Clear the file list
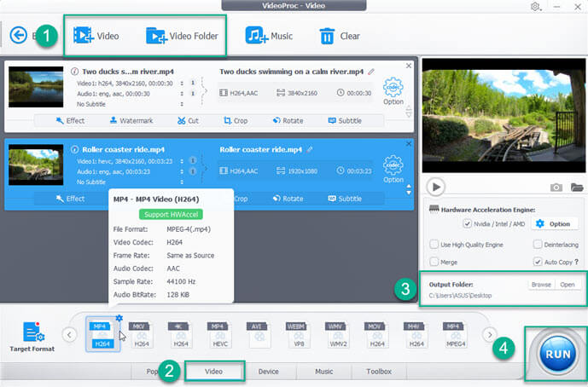The height and width of the screenshot is (387, 588). tap(340, 36)
